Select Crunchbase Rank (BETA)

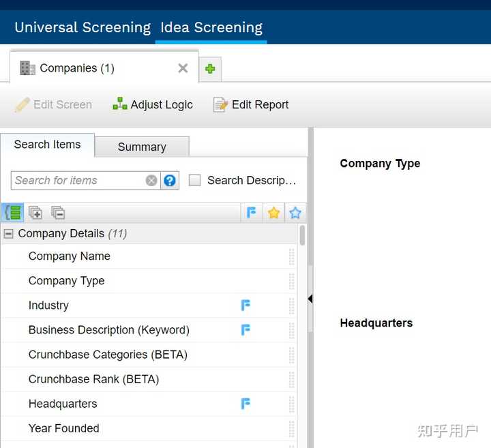tap(149, 379)
